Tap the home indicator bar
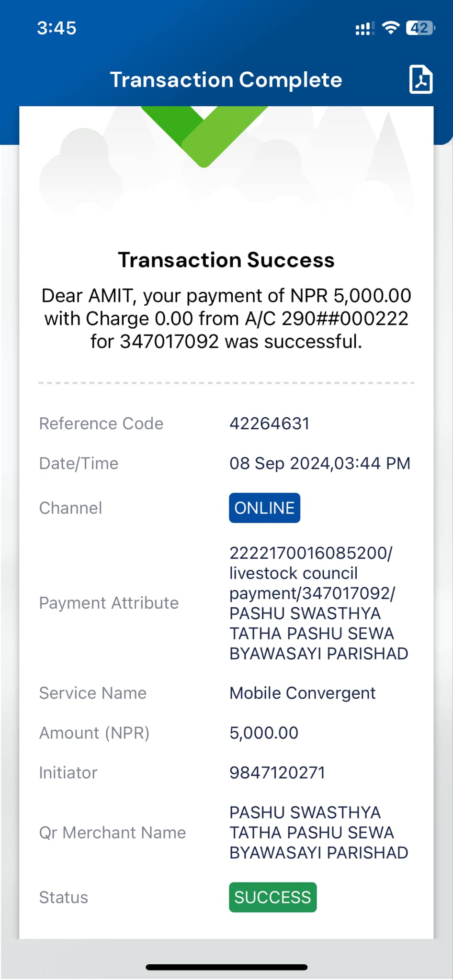The image size is (453, 980). [x=226, y=967]
